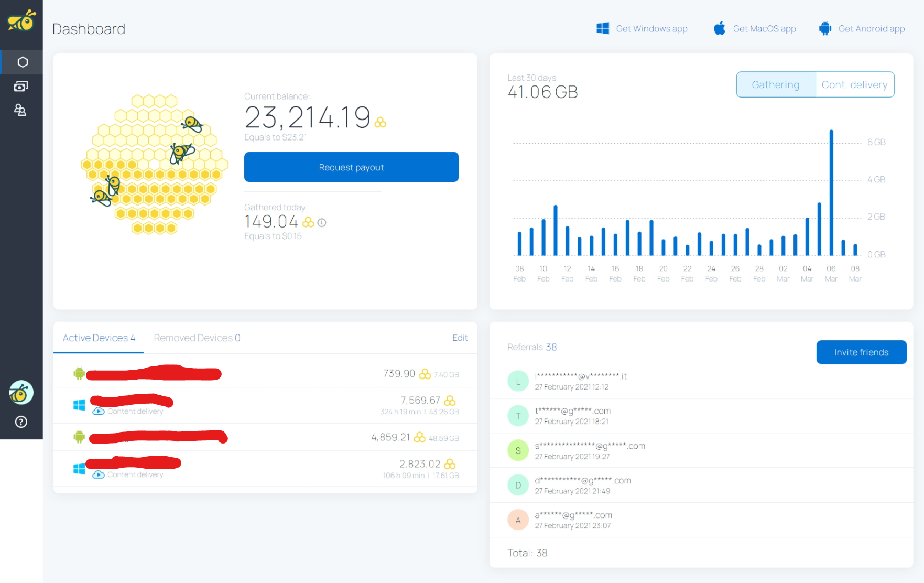Open Get Windows app link
Screen dimensions: 924x583
click(642, 28)
